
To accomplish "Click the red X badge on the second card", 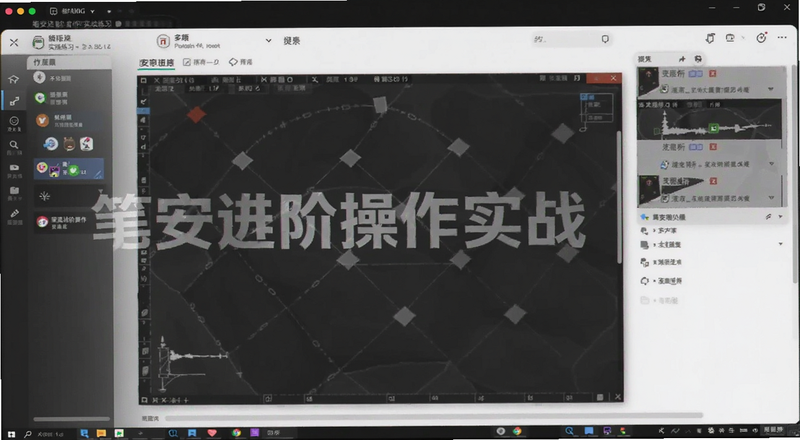I will 713,147.
